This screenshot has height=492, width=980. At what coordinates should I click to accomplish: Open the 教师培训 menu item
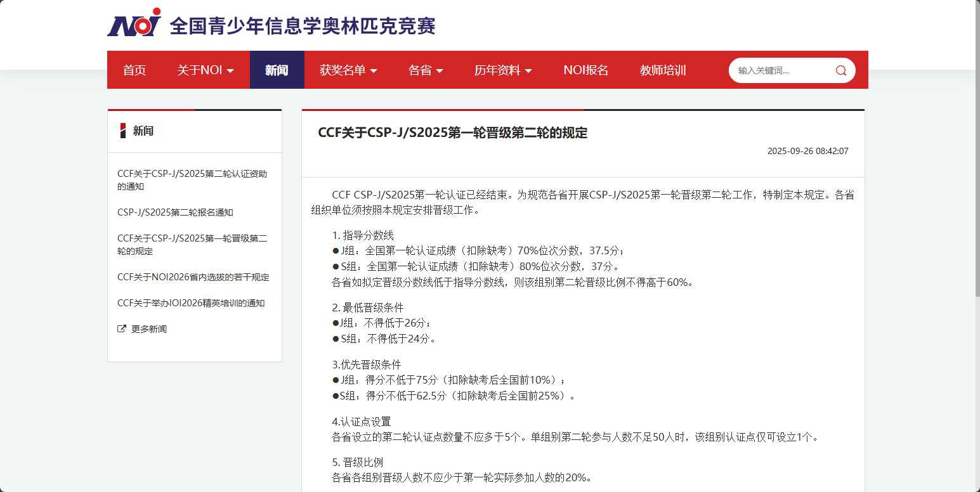pos(663,70)
